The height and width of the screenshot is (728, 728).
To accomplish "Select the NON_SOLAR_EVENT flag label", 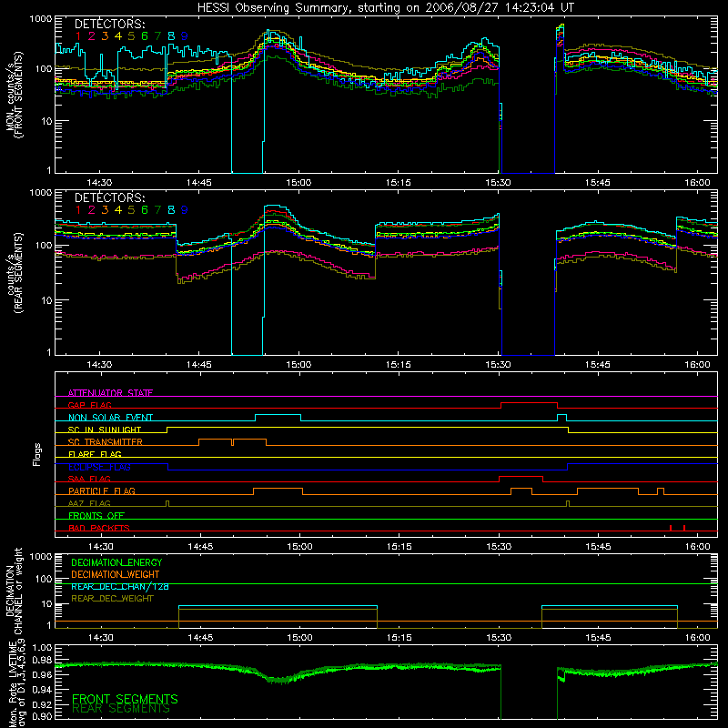I will 110,418.
